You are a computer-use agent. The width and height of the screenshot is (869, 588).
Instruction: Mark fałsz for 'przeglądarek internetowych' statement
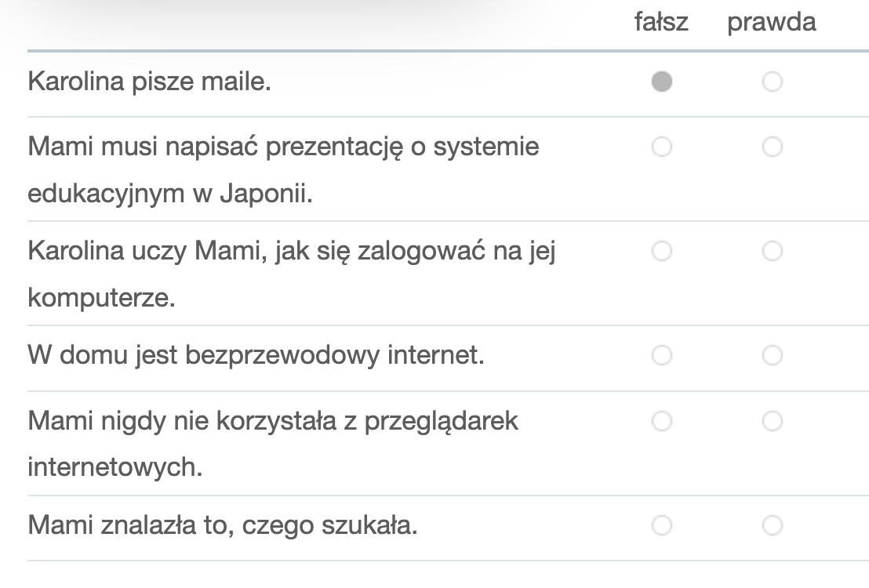pos(662,421)
